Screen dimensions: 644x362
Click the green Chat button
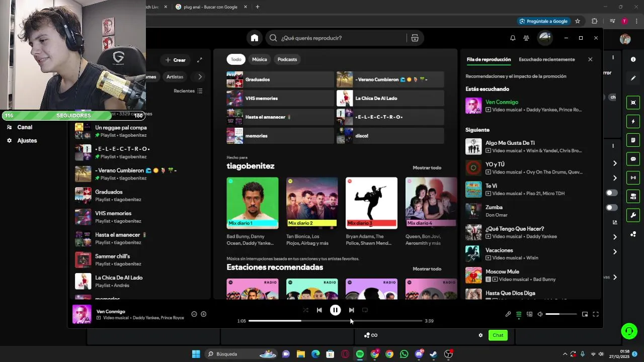point(498,335)
